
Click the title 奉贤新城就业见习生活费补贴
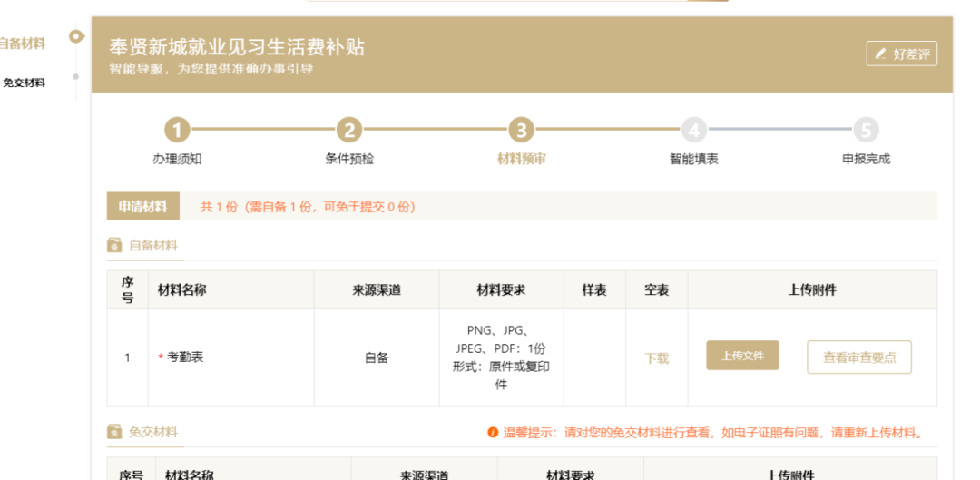pos(237,47)
